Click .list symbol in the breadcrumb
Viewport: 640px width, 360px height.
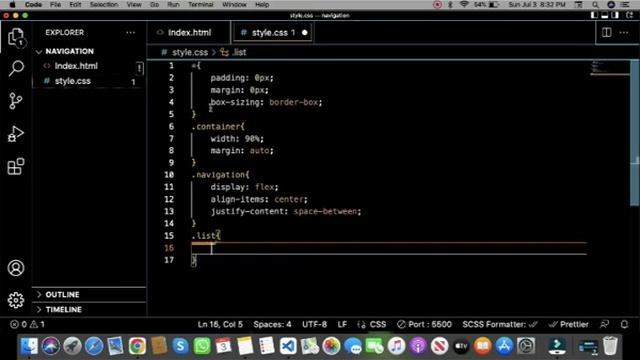(x=239, y=52)
